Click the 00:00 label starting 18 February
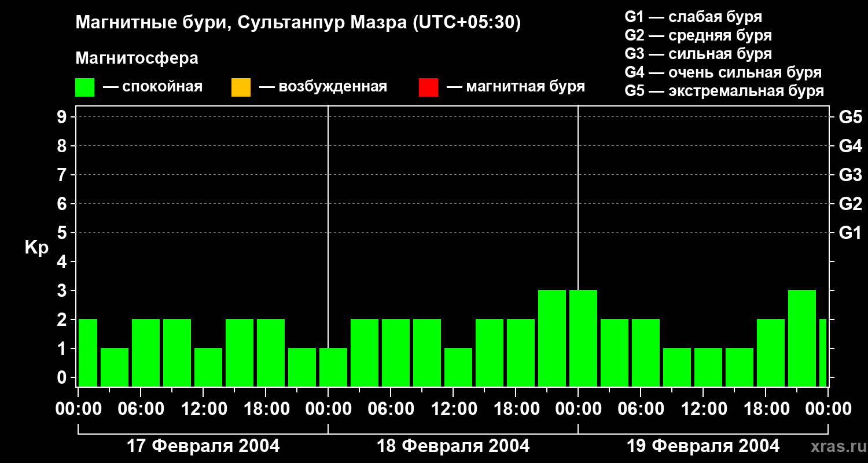 (328, 409)
